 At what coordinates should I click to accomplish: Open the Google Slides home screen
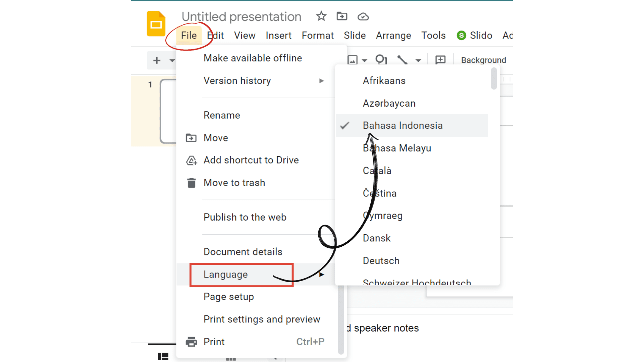pos(156,23)
